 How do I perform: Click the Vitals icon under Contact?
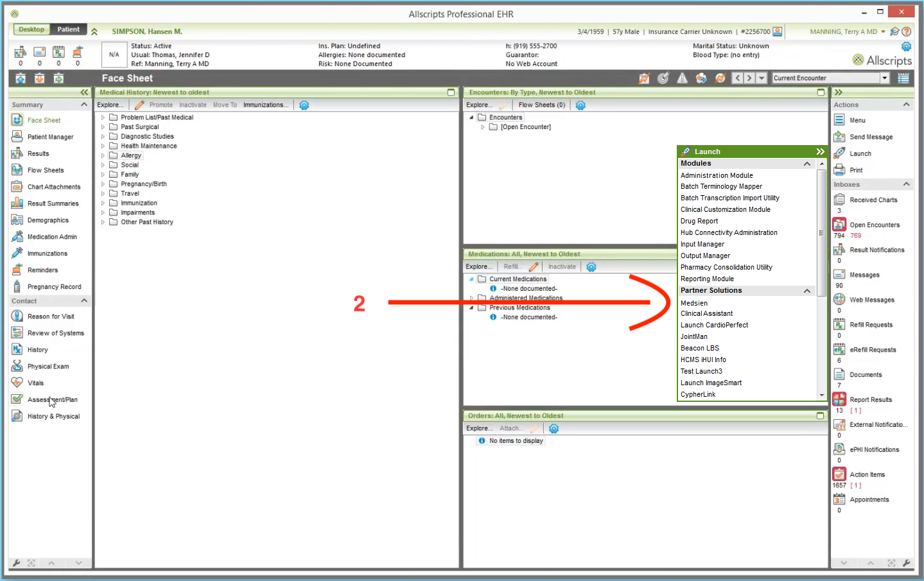point(18,382)
